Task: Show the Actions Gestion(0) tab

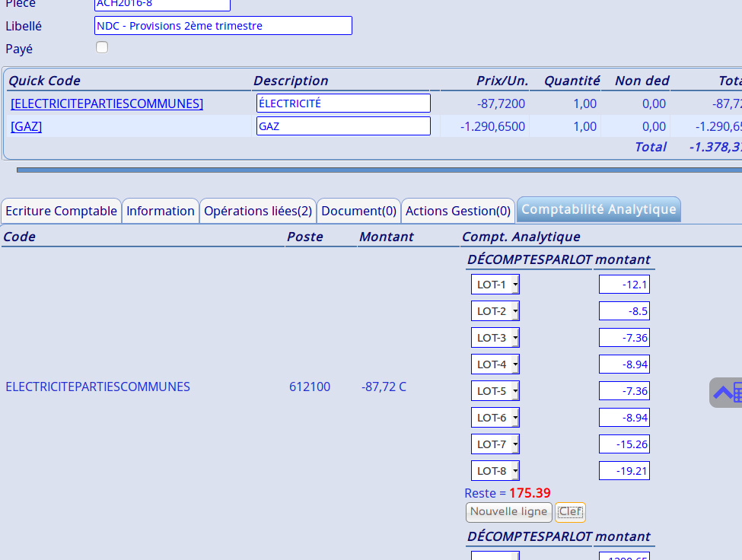Action: pyautogui.click(x=457, y=211)
